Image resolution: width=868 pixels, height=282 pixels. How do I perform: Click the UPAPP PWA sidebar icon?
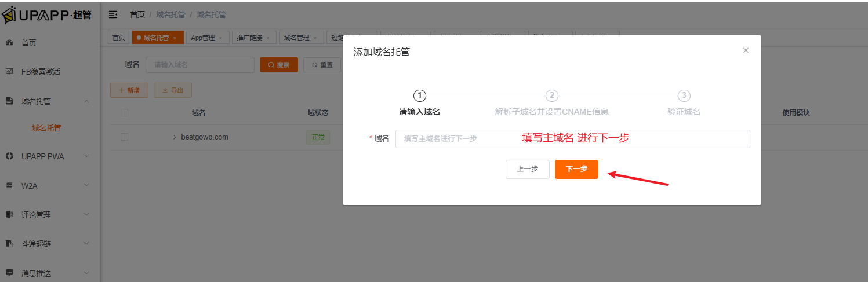(9, 156)
